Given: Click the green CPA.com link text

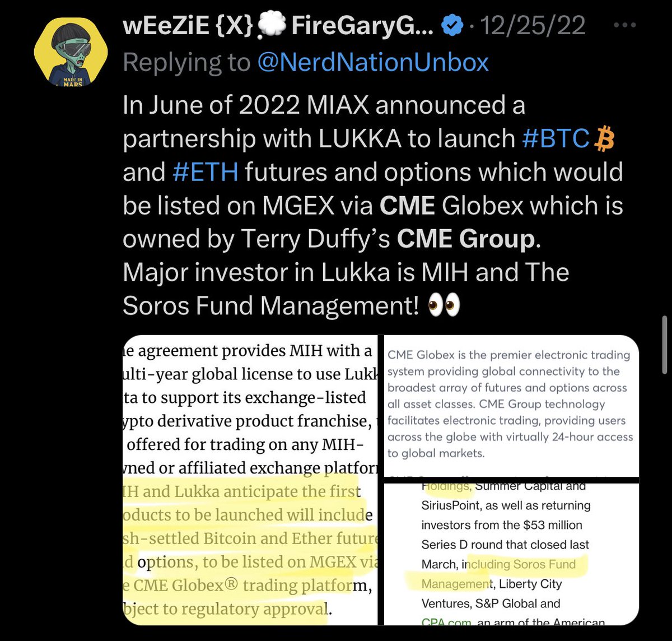Looking at the screenshot, I should 446,621.
